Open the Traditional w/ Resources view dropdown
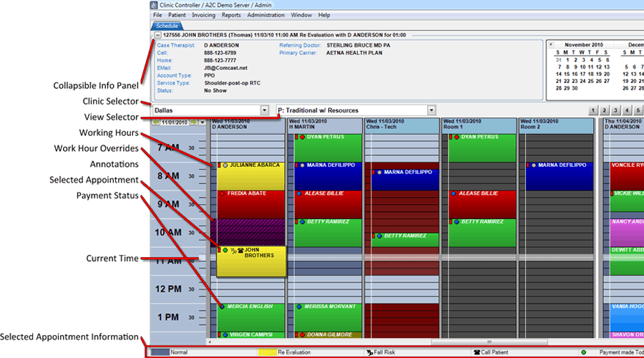This screenshot has height=358, width=644. 431,110
